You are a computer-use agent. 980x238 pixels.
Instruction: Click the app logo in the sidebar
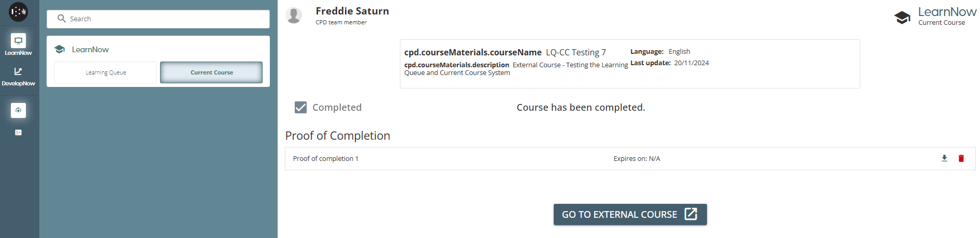[19, 12]
